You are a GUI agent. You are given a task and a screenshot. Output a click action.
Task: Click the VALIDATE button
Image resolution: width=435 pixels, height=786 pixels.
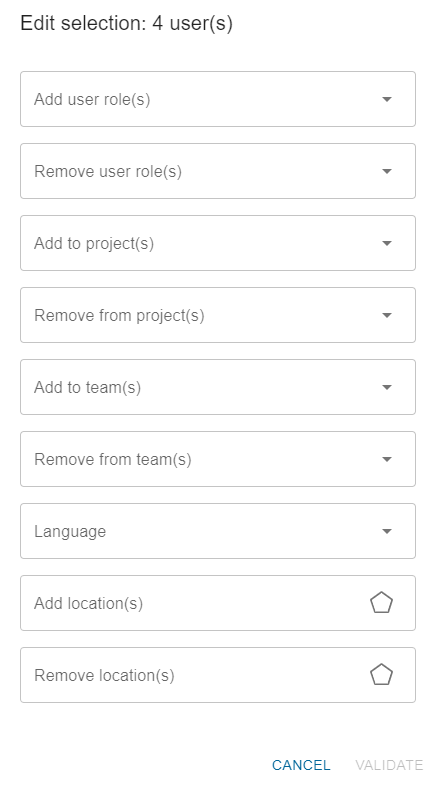[x=389, y=765]
